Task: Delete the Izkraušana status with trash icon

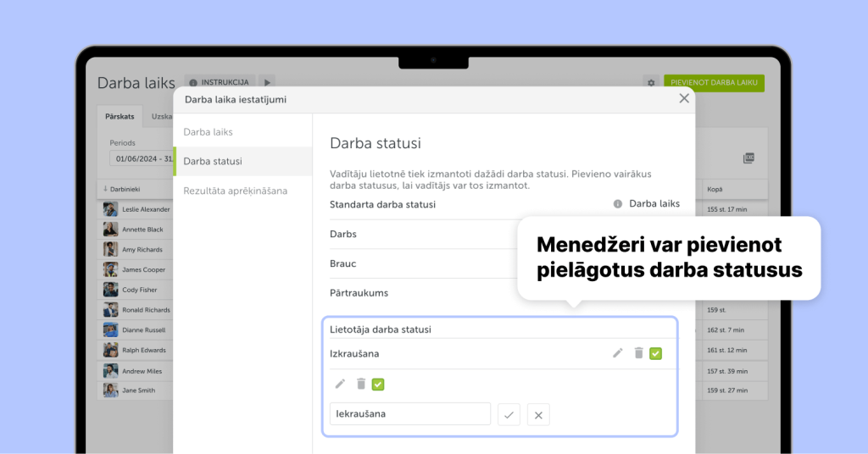Action: point(638,353)
